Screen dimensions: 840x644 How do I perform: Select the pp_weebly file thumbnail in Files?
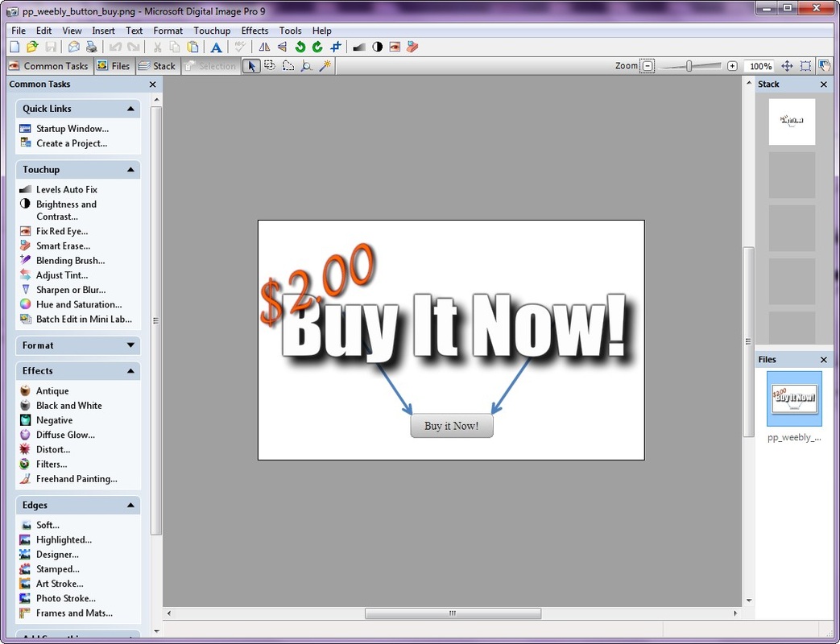pos(794,398)
